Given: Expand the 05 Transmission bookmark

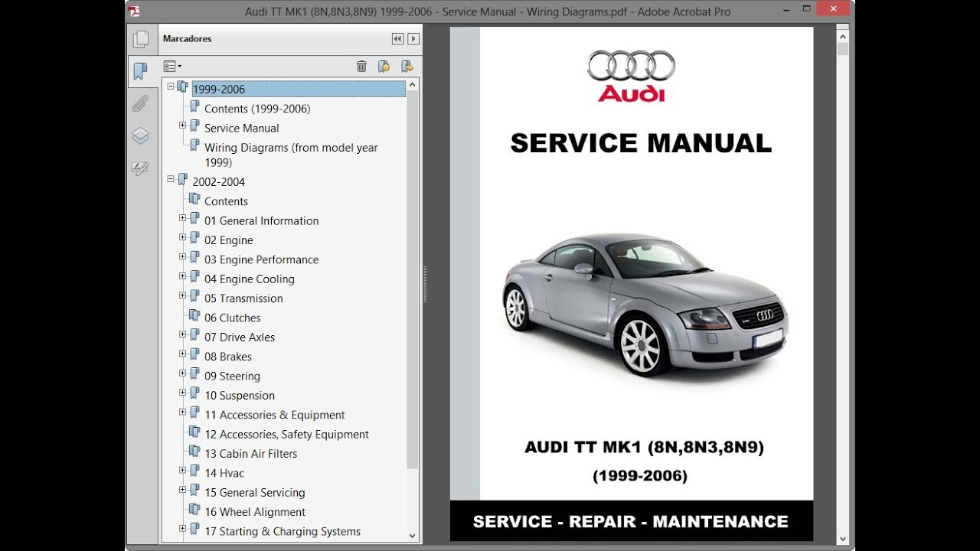Looking at the screenshot, I should coord(183,295).
